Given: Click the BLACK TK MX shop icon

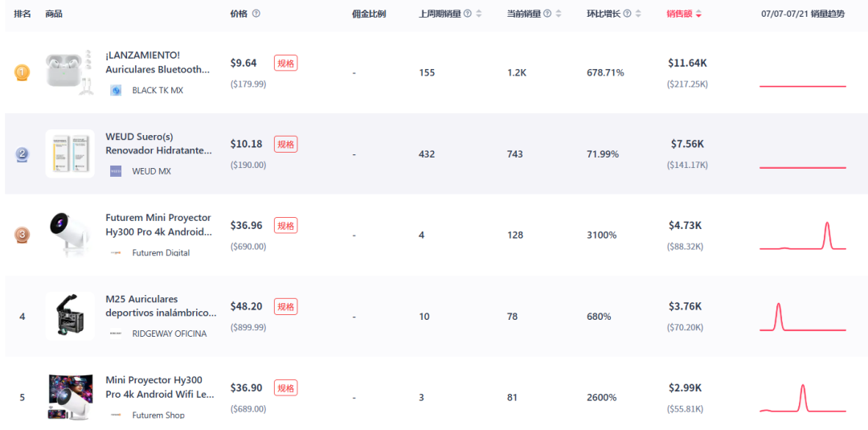Looking at the screenshot, I should point(116,90).
